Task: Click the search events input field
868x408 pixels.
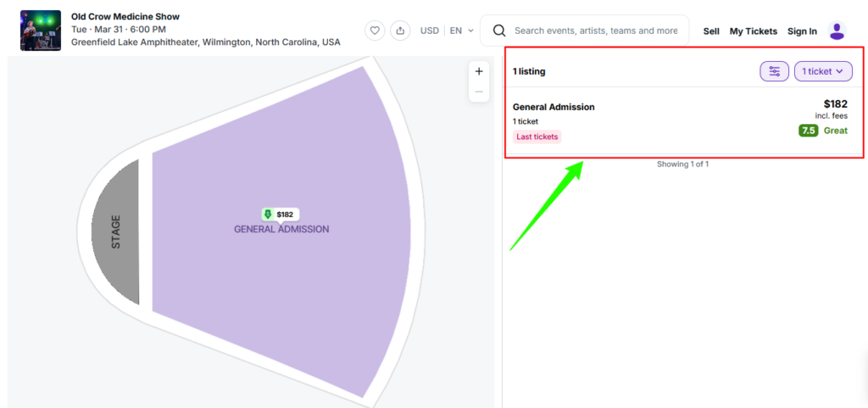Action: 585,31
